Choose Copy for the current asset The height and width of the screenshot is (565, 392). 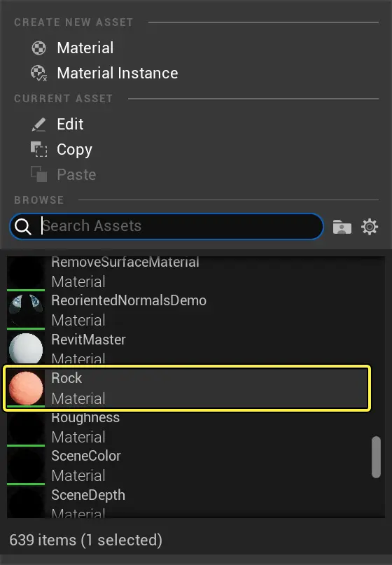(x=74, y=150)
